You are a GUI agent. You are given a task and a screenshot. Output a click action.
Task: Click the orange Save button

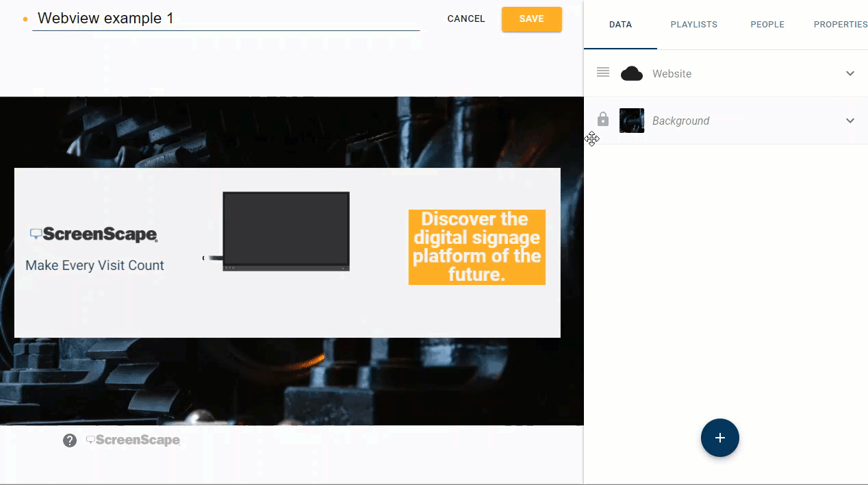pyautogui.click(x=532, y=19)
